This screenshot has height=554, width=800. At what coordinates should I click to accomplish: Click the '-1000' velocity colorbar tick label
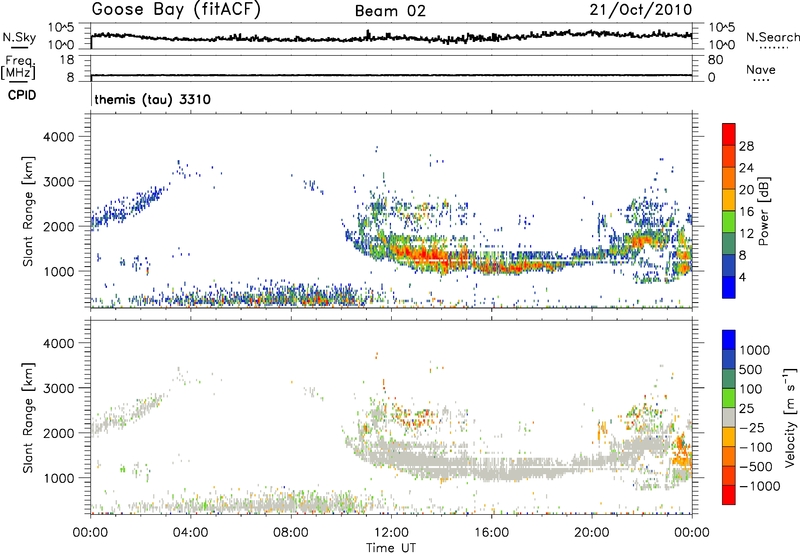759,486
